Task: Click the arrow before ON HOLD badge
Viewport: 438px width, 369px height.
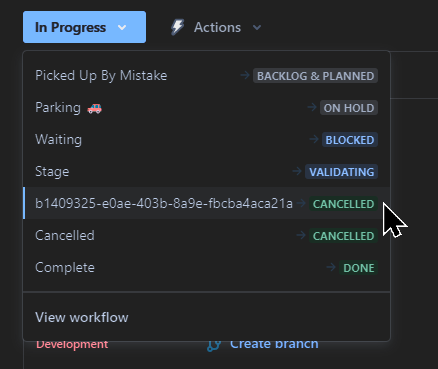Action: pos(312,107)
